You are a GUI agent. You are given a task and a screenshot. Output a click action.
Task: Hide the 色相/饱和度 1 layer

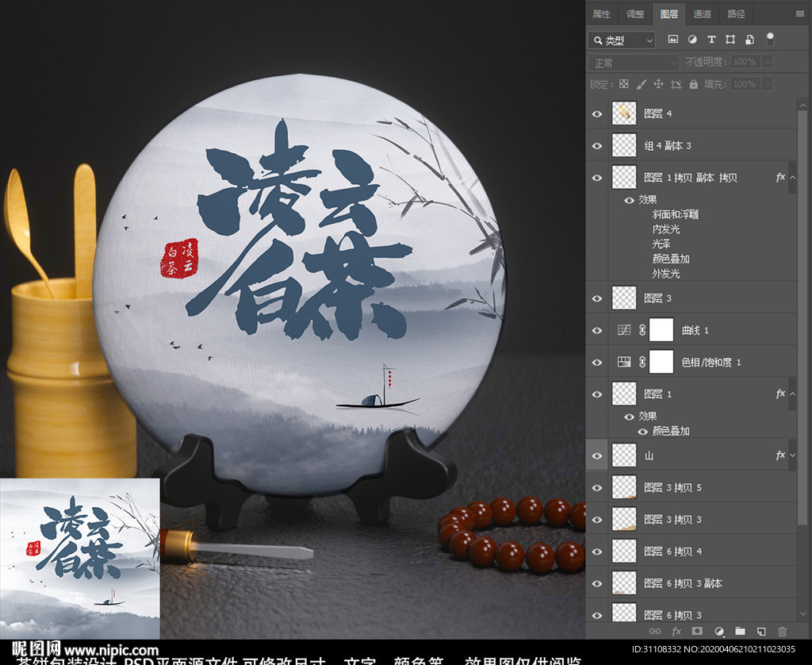597,363
